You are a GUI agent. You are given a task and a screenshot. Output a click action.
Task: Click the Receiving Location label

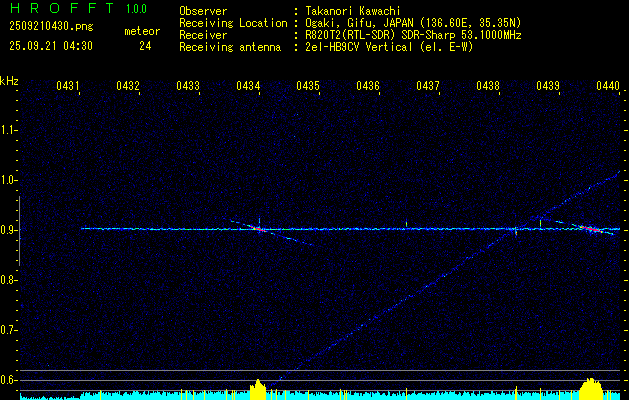[x=233, y=23]
